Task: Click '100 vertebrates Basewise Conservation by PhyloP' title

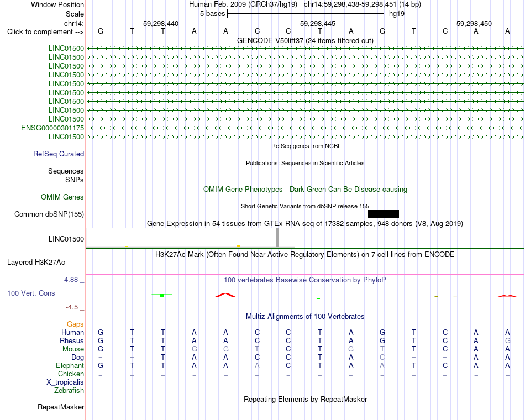Action: [x=305, y=280]
